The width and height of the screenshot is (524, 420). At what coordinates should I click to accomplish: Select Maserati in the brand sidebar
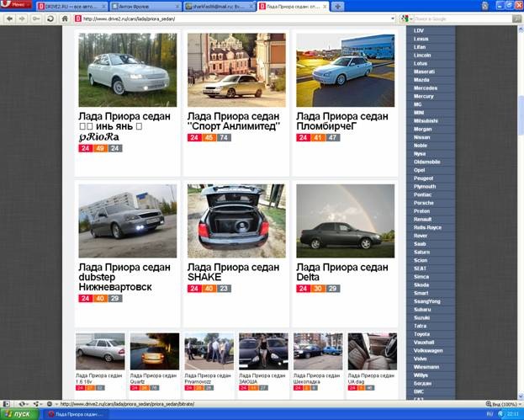pos(424,72)
